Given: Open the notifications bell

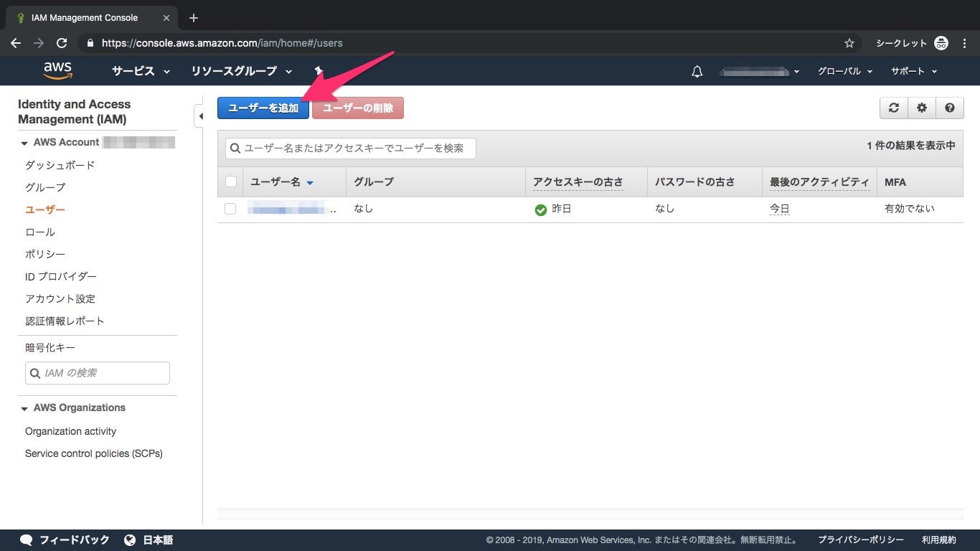Looking at the screenshot, I should [x=697, y=72].
